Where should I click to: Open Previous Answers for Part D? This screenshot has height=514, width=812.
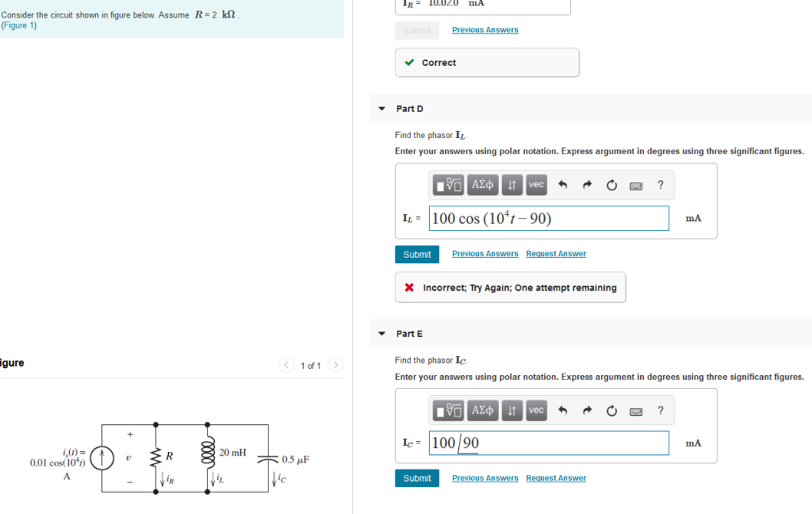485,253
